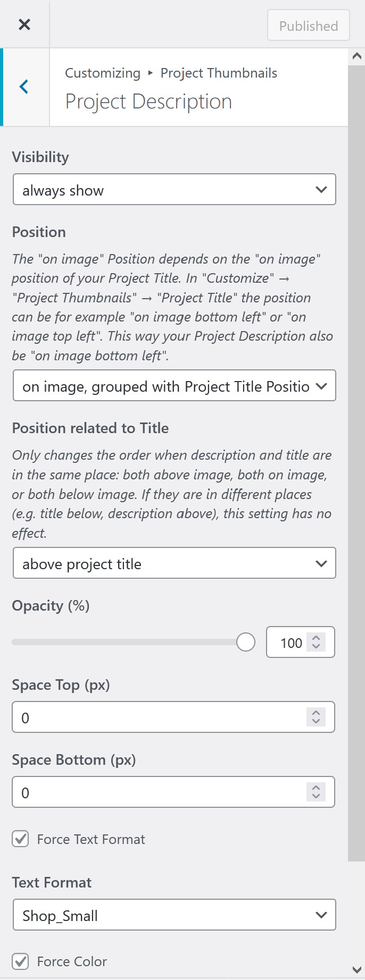This screenshot has height=980, width=365.
Task: Navigate to Project Thumbnails breadcrumb
Action: point(219,73)
